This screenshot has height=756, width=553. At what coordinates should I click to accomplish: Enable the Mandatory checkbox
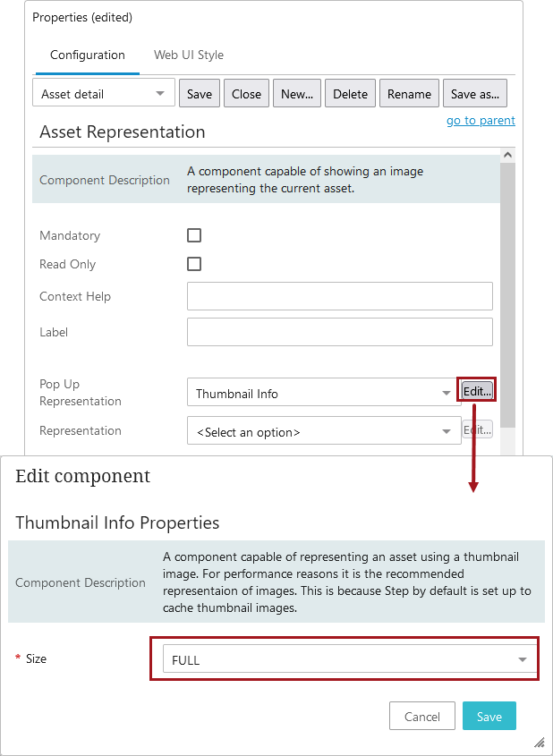(x=194, y=234)
